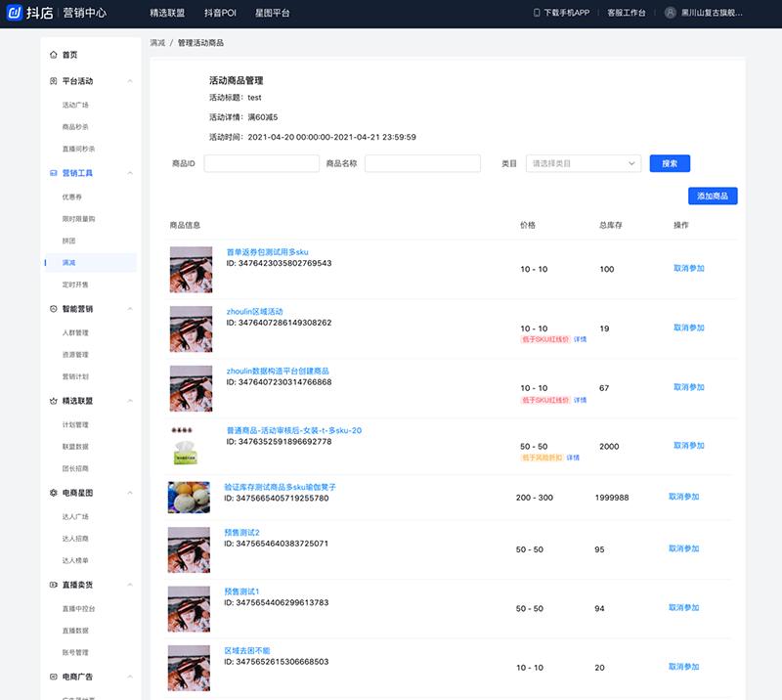Click the blue 搜索 button
Image resolution: width=782 pixels, height=700 pixels.
pyautogui.click(x=670, y=163)
